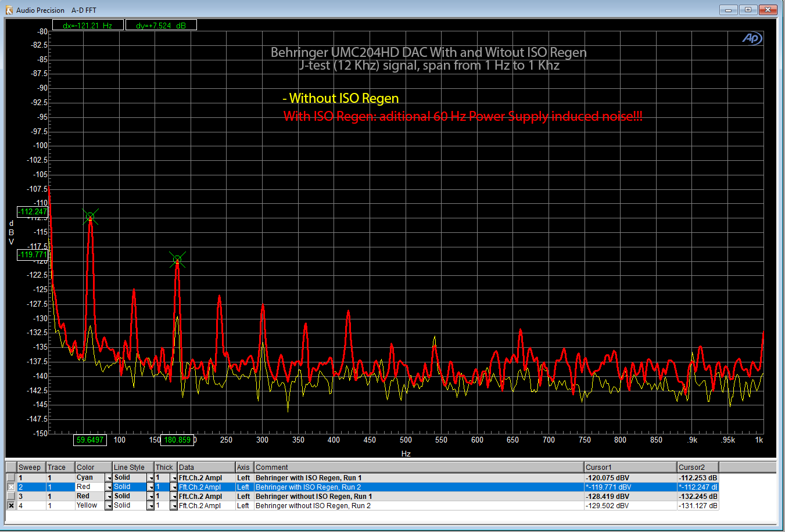
Task: Click the 180.859 cursor frequency box on X axis
Action: coord(177,440)
